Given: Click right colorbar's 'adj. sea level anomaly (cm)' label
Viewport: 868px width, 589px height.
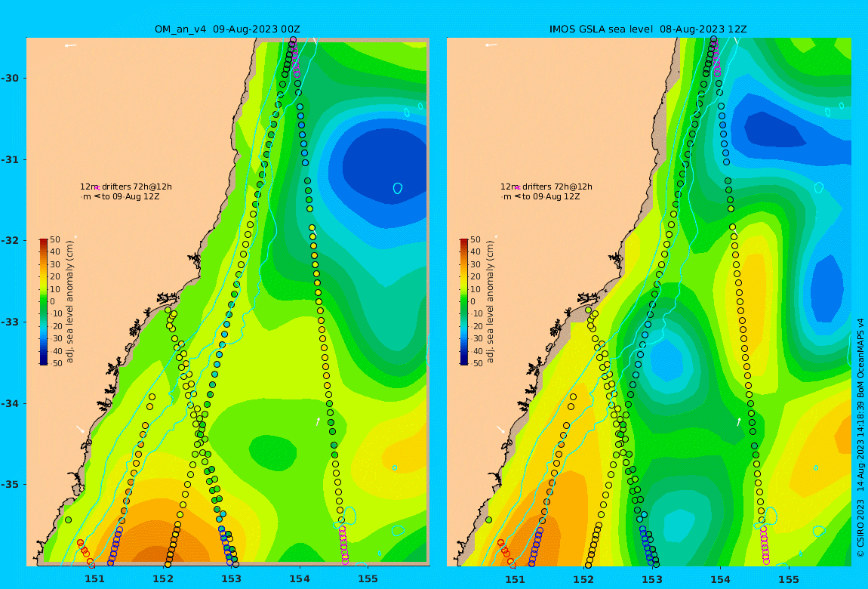Looking at the screenshot, I should pos(489,302).
